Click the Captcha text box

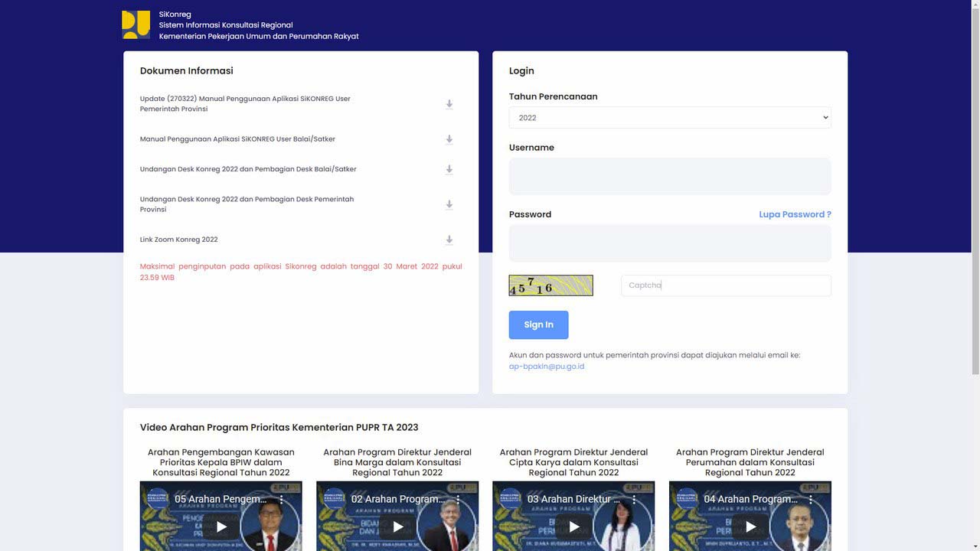click(725, 285)
